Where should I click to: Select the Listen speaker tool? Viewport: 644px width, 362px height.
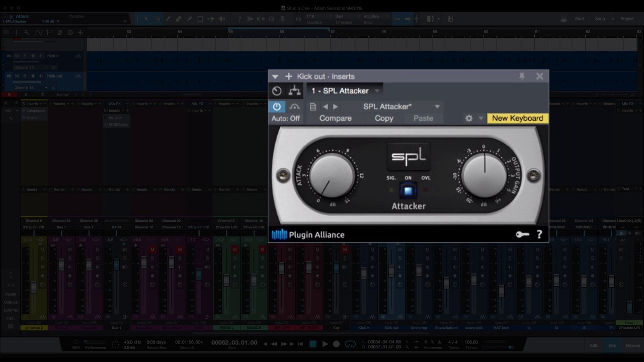(222, 19)
